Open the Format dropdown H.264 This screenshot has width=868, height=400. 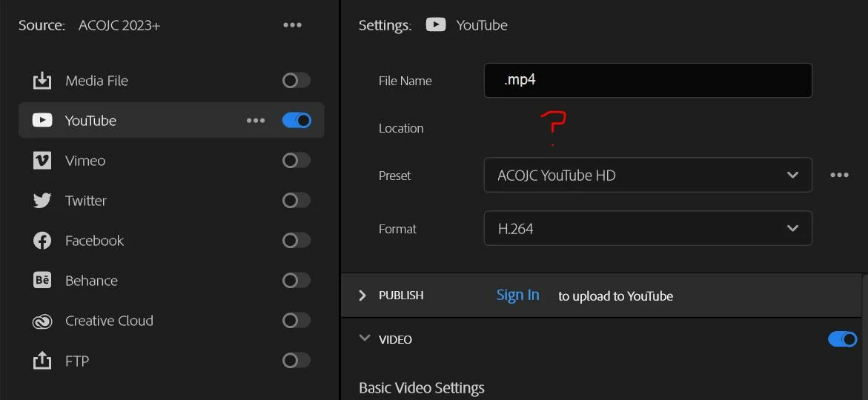[648, 228]
